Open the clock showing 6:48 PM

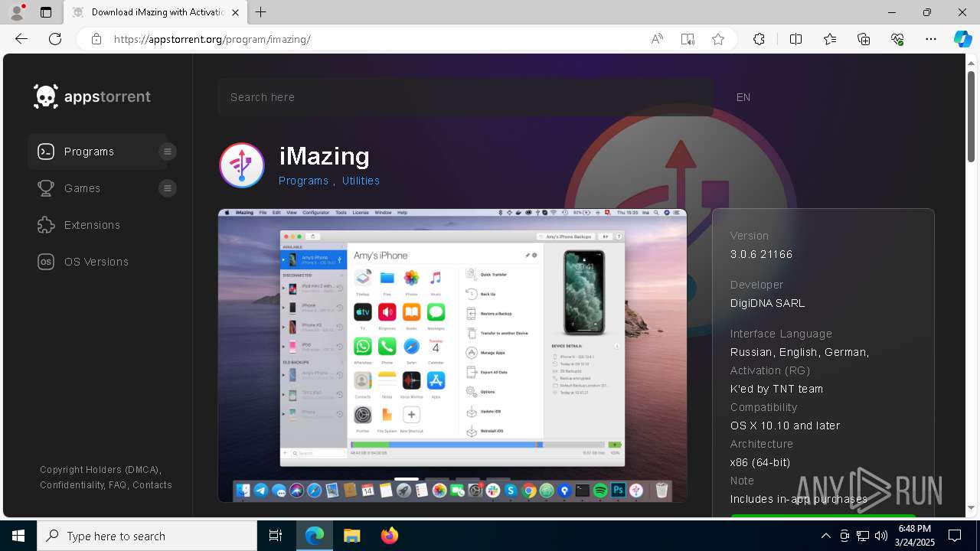coord(915,536)
